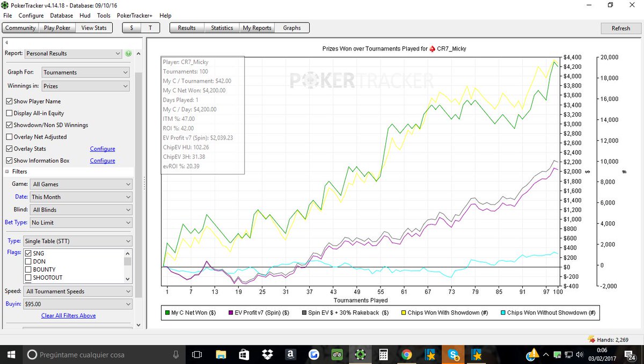
Task: Click the cyan Chips Won Without Showdown swatch
Action: coord(503,312)
